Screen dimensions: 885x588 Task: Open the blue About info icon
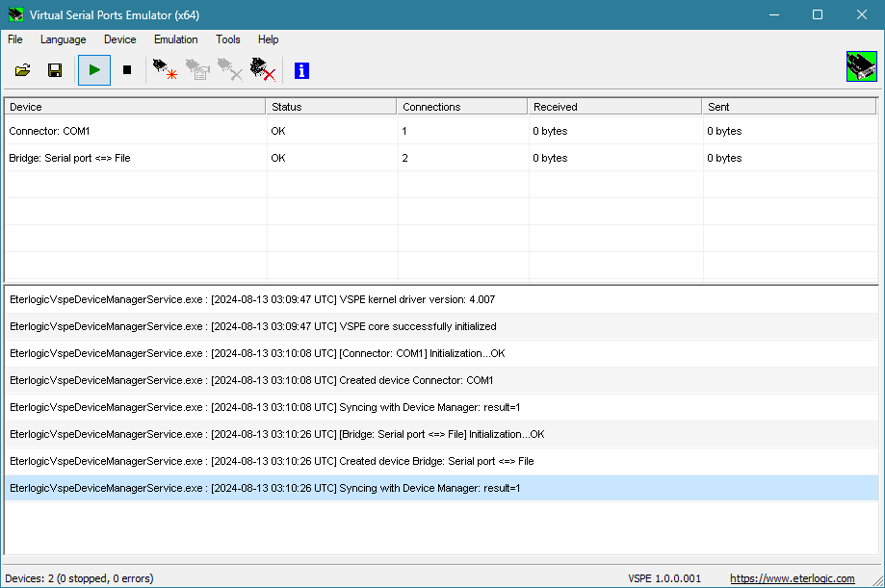pyautogui.click(x=302, y=70)
